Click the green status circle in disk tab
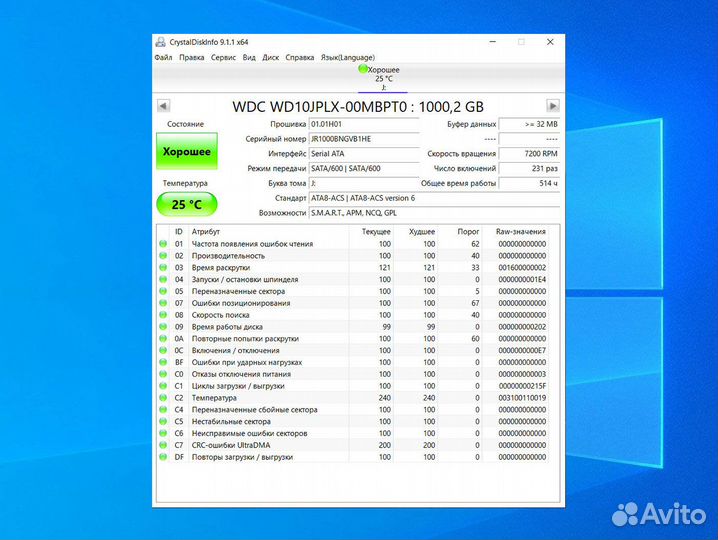Screen dimensions: 718x540 point(363,69)
